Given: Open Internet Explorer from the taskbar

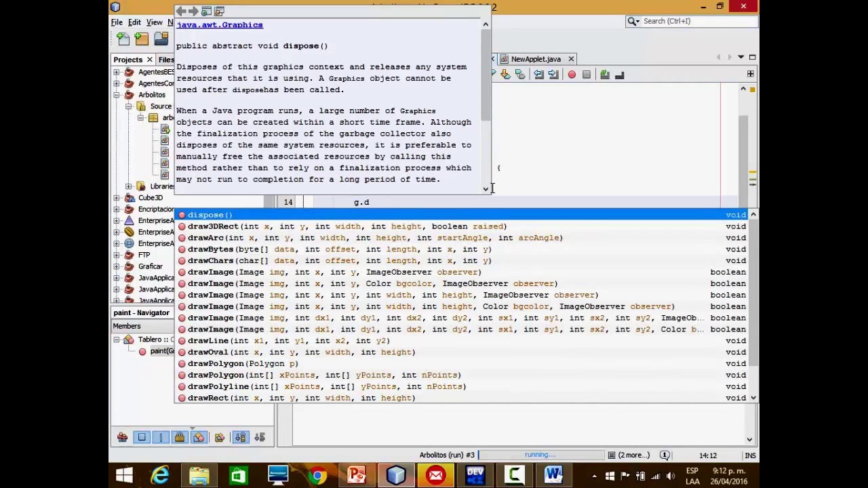Looking at the screenshot, I should pyautogui.click(x=160, y=475).
